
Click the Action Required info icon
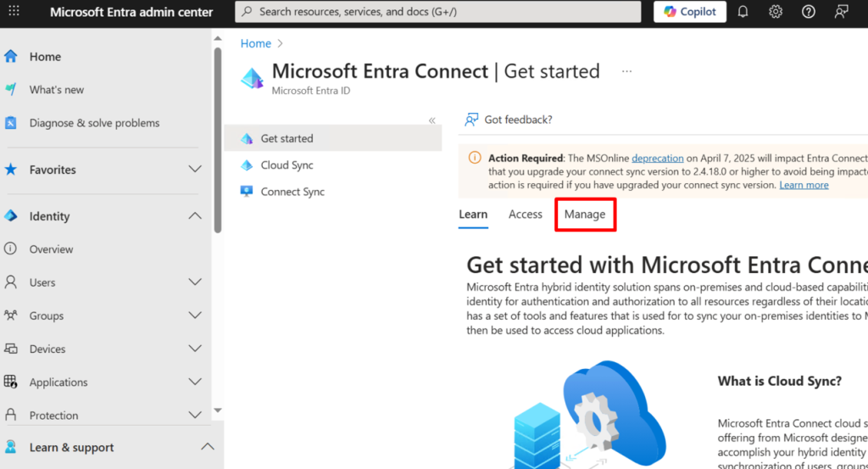[475, 158]
